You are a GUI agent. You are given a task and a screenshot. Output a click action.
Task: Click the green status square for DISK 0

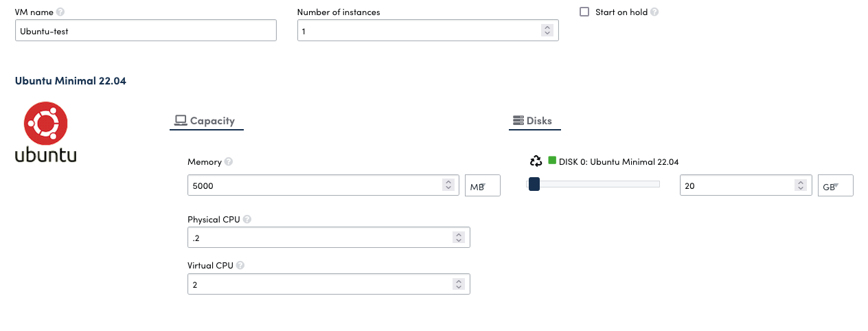552,161
